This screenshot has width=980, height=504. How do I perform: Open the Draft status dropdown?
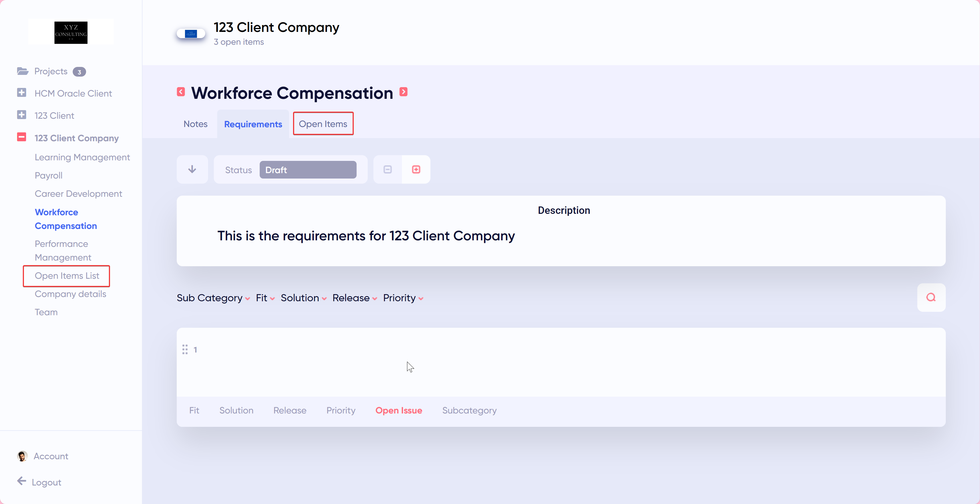[x=308, y=170]
